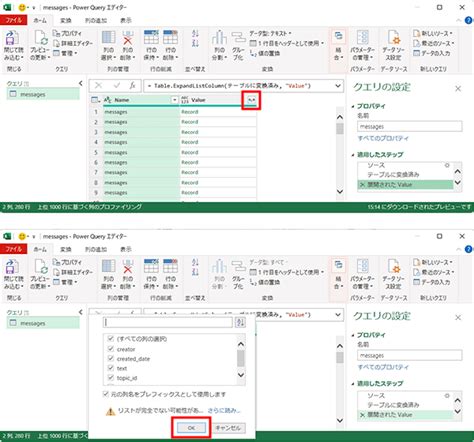Click column list scrollbar in dialog
Viewport: 474px width, 442px height.
[x=241, y=359]
